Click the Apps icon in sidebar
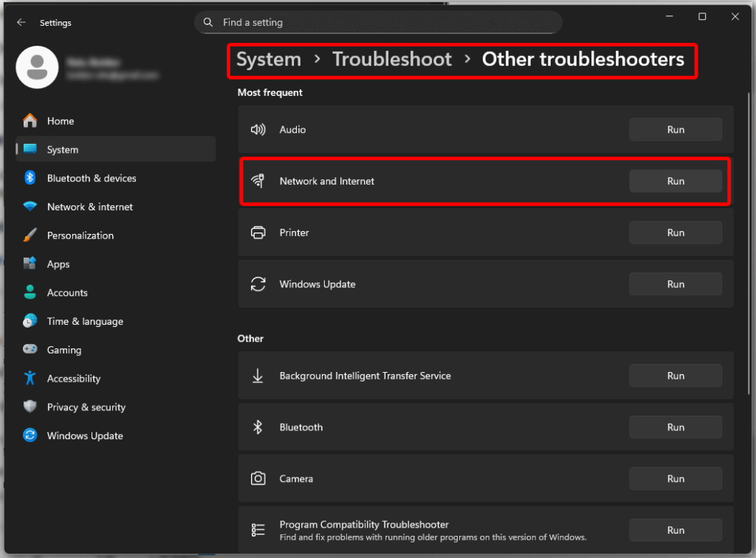756x558 pixels. point(30,263)
